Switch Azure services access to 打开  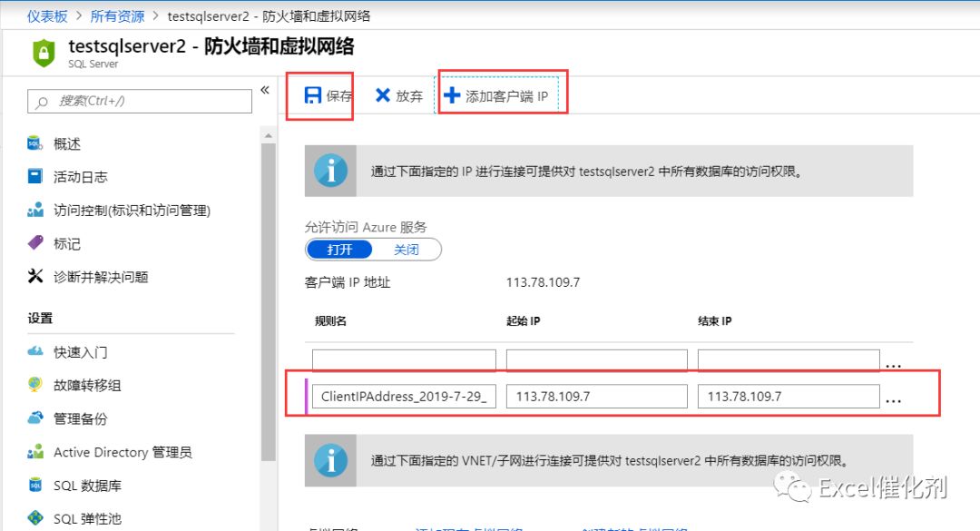[339, 250]
